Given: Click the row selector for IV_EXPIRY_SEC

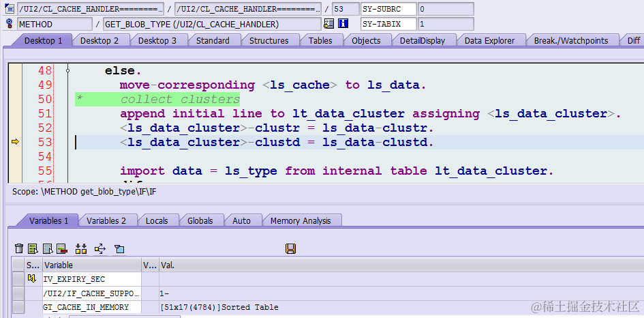Looking at the screenshot, I should tap(18, 279).
